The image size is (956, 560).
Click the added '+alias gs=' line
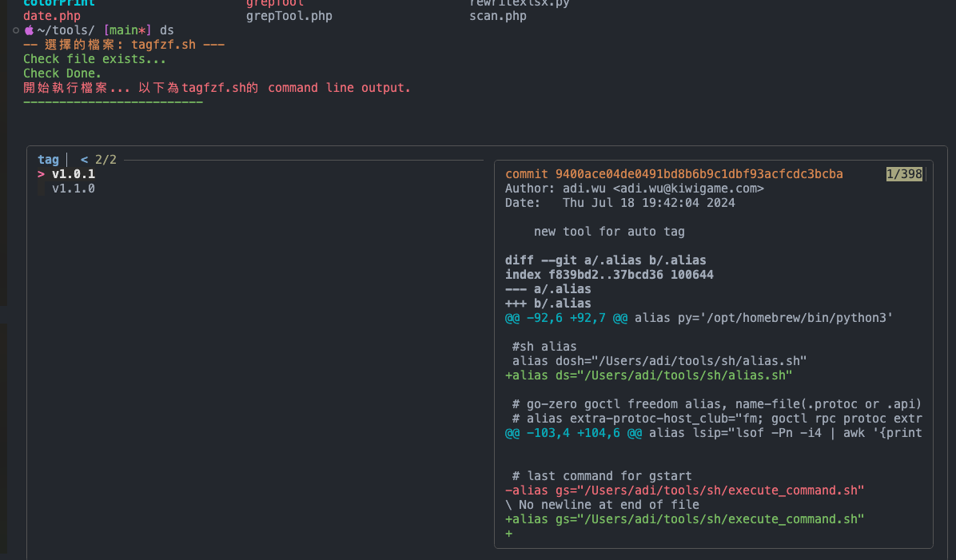coord(684,519)
